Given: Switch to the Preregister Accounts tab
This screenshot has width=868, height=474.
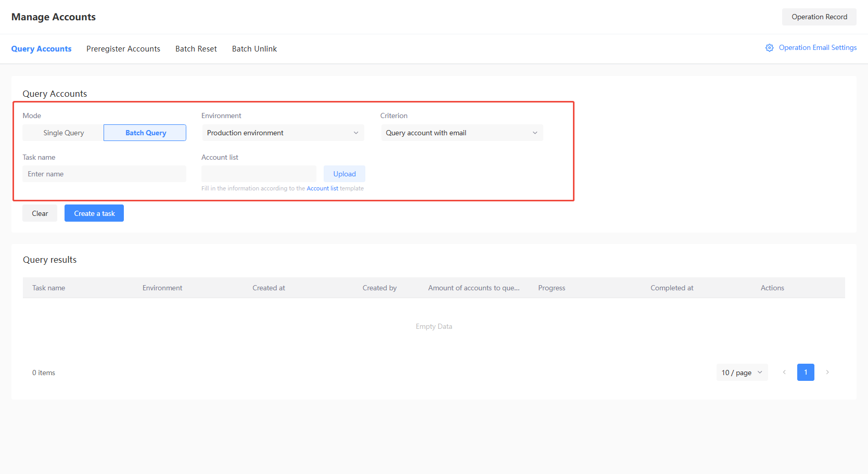Looking at the screenshot, I should (123, 49).
